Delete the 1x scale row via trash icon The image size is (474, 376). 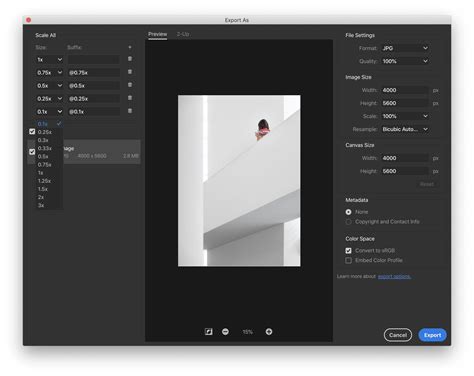tap(130, 59)
